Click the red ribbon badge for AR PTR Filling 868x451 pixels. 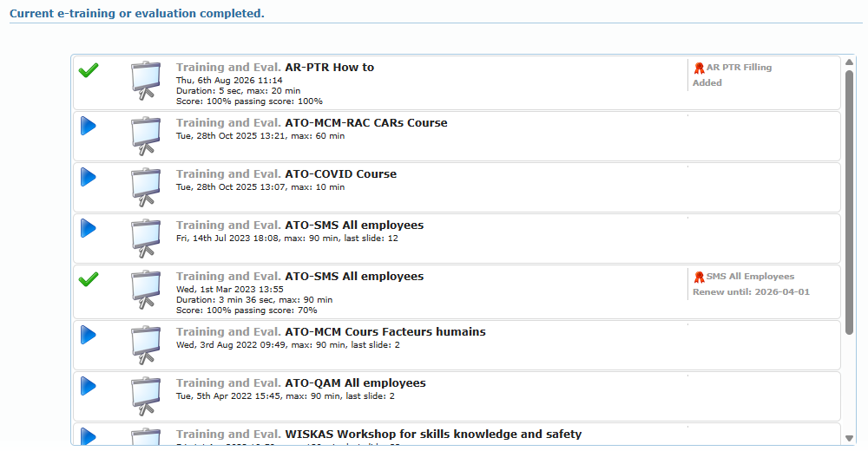[699, 68]
